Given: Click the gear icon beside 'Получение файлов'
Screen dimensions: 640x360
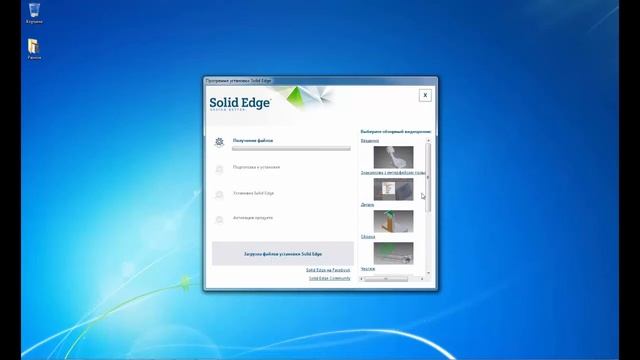Looking at the screenshot, I should [x=219, y=142].
